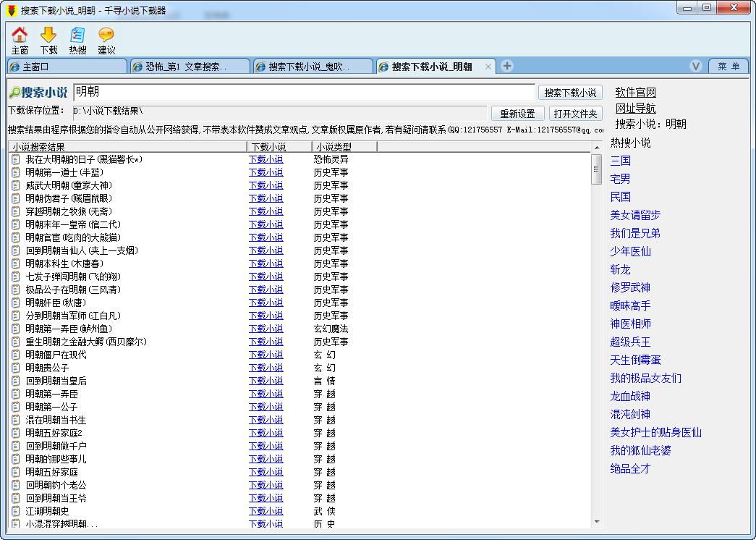This screenshot has height=540, width=756.
Task: Click inside the novel search input field
Action: pos(289,92)
